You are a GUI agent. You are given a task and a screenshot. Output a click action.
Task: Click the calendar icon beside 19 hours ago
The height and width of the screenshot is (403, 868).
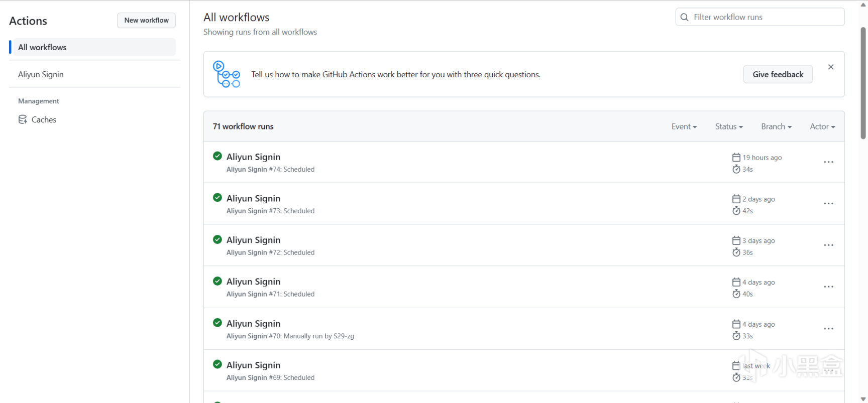click(736, 157)
